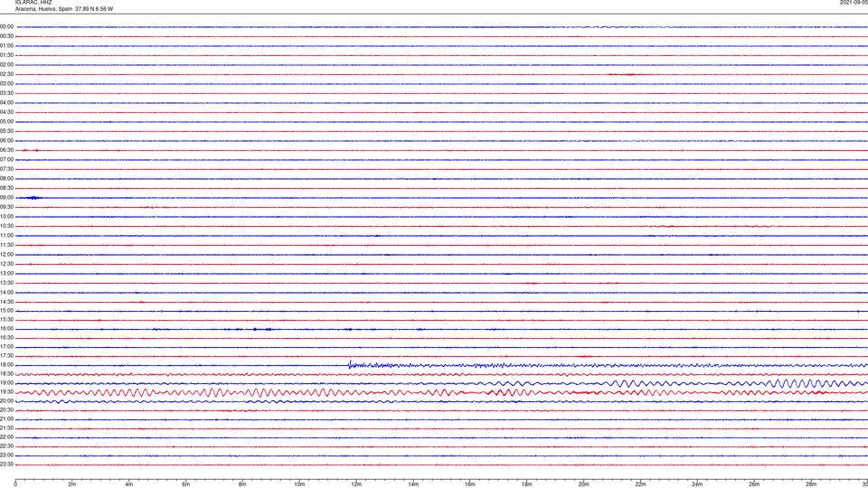Viewport: 868px width, 488px height.
Task: Click the 06:30 row label
Action: pos(6,150)
